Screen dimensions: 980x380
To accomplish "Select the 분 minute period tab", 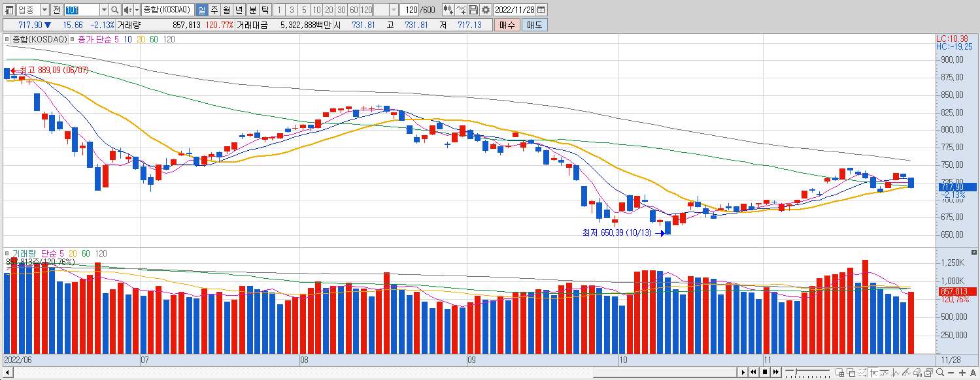I will [252, 10].
